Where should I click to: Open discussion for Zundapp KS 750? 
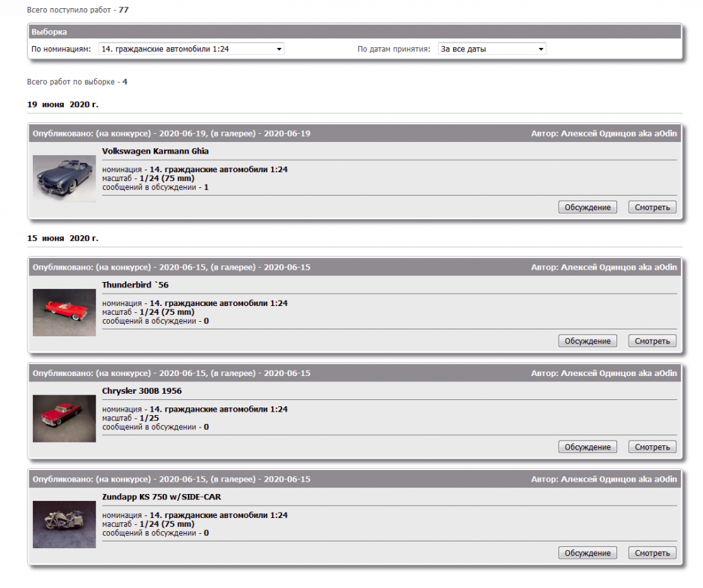(x=587, y=553)
